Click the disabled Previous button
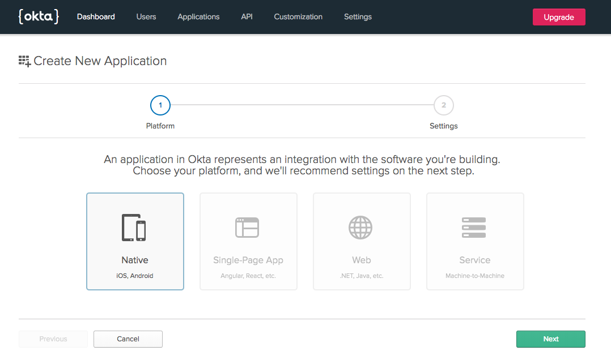The height and width of the screenshot is (364, 611). point(53,339)
